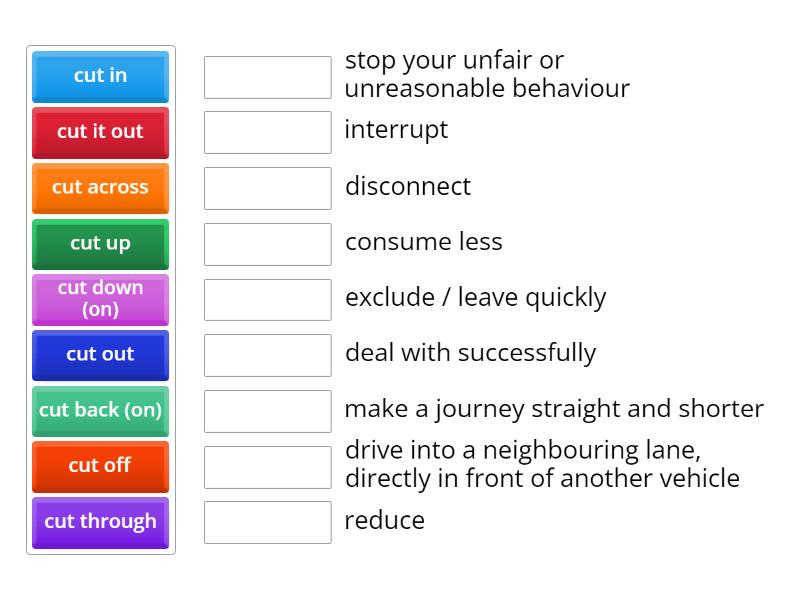
Task: Click the topmost empty answer box
Action: coord(266,77)
